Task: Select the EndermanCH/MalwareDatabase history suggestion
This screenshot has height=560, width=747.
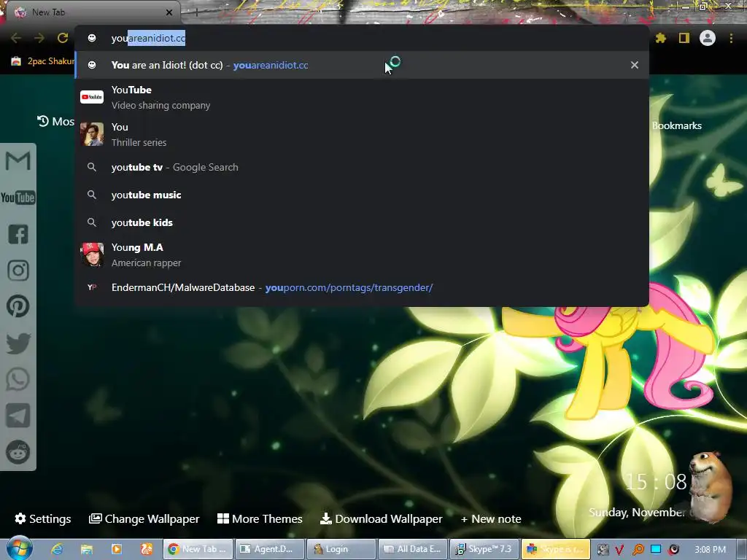Action: (362, 287)
